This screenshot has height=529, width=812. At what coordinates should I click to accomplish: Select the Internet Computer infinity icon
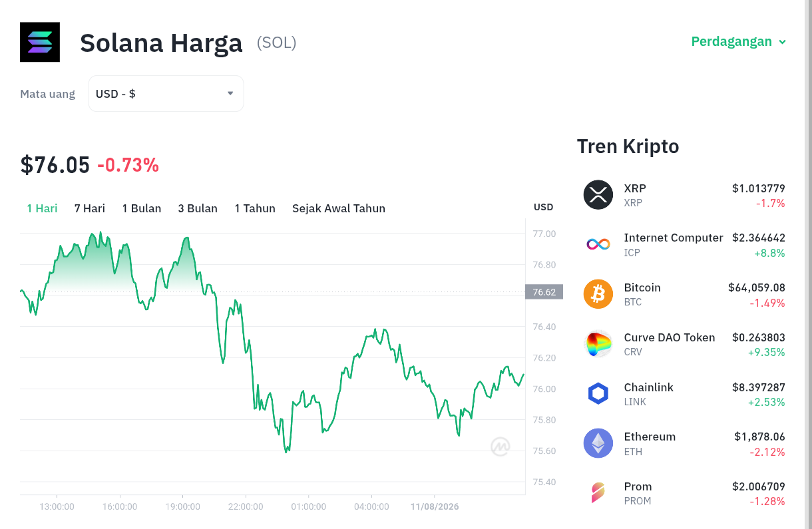point(598,244)
